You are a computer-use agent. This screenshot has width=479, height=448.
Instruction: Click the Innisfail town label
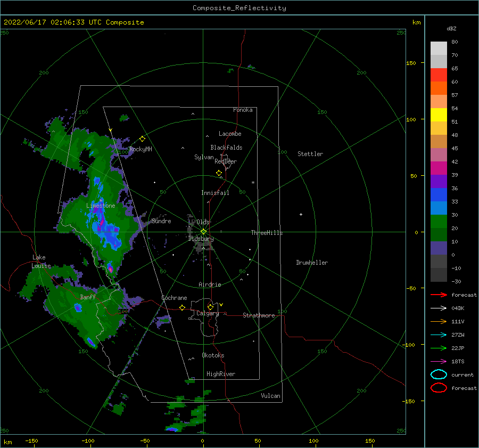point(215,193)
